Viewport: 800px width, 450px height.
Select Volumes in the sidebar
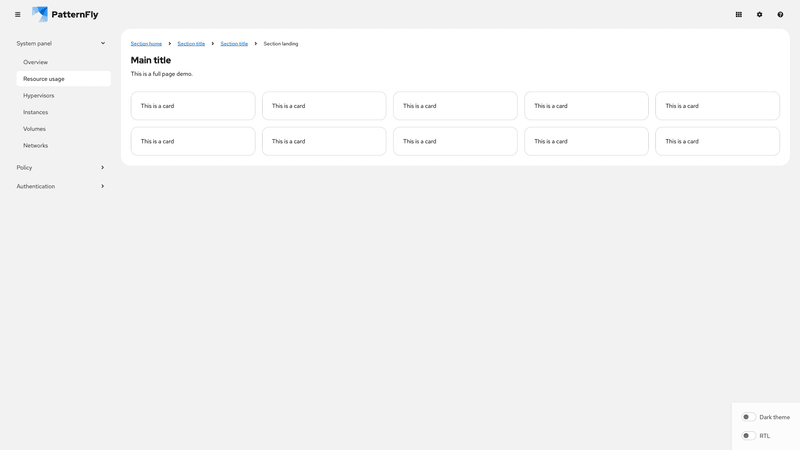point(63,129)
